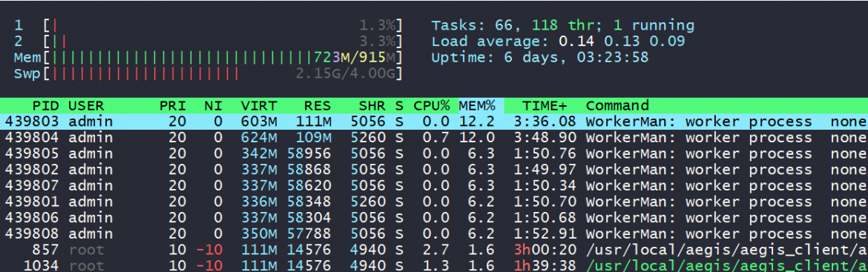This screenshot has width=868, height=272.
Task: Click the highlighted process row 439803
Action: pos(434,122)
